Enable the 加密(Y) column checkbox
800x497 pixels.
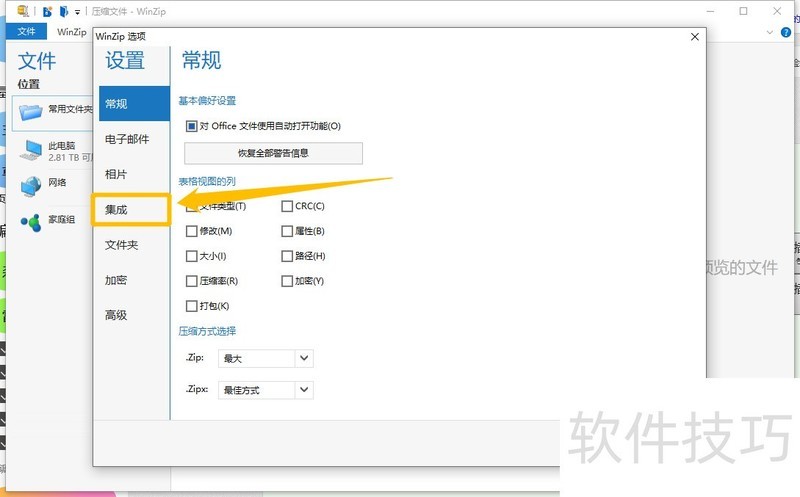[287, 281]
